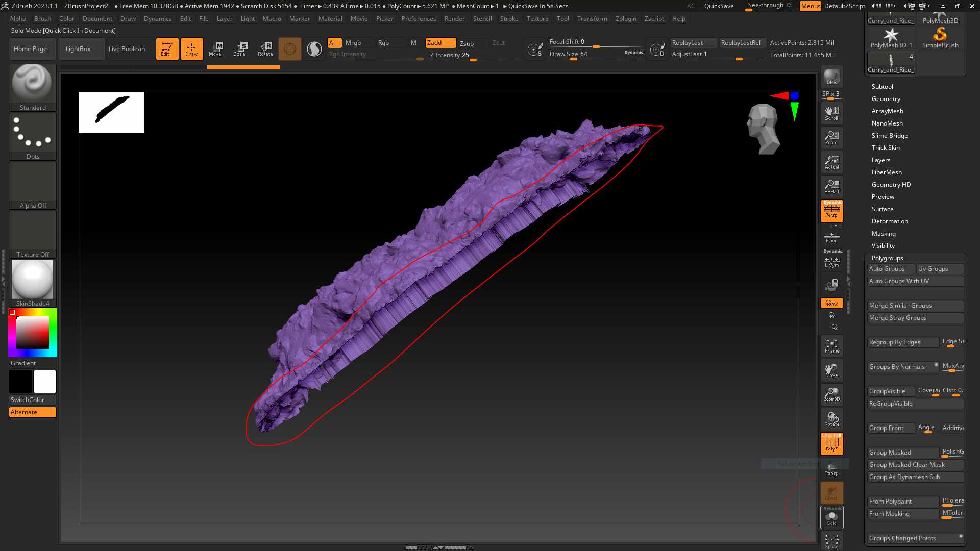Open the Stroke menu
Viewport: 980px width, 551px height.
509,19
